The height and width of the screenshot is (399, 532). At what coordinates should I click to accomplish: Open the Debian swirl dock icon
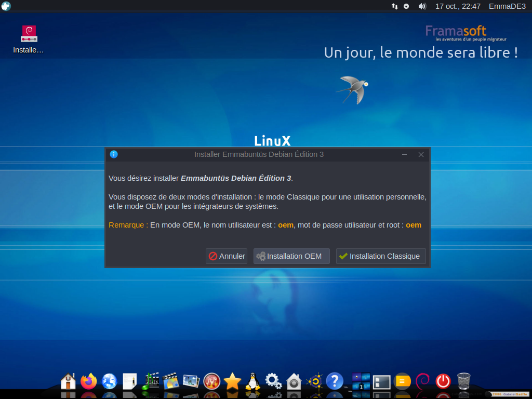click(423, 381)
